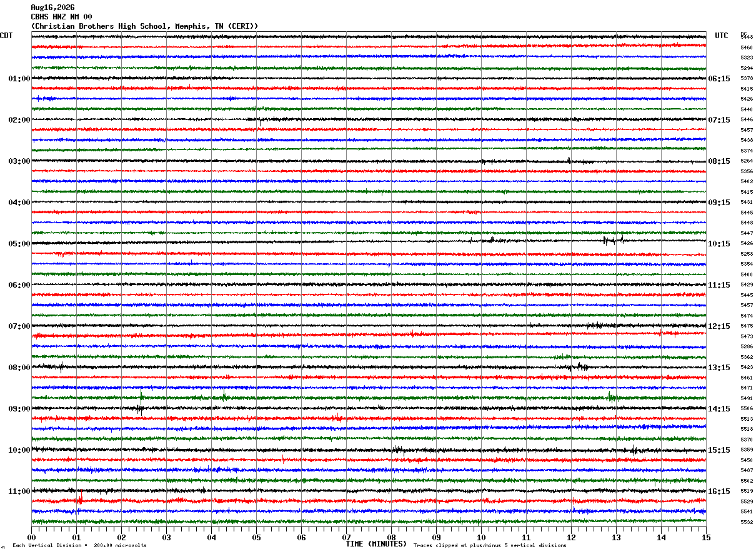This screenshot has width=756, height=554.
Task: Click the '06:15' UTC time label
Action: pyautogui.click(x=719, y=79)
